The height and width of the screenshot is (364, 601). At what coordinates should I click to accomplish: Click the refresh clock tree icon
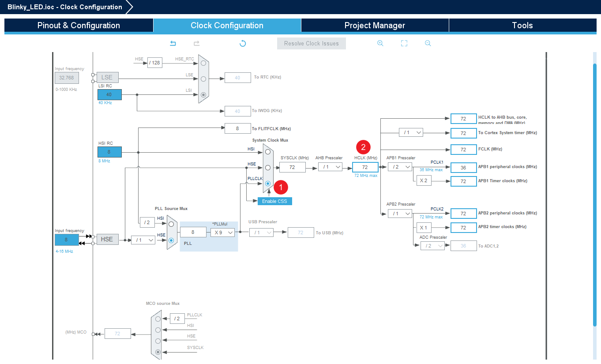[x=243, y=43]
